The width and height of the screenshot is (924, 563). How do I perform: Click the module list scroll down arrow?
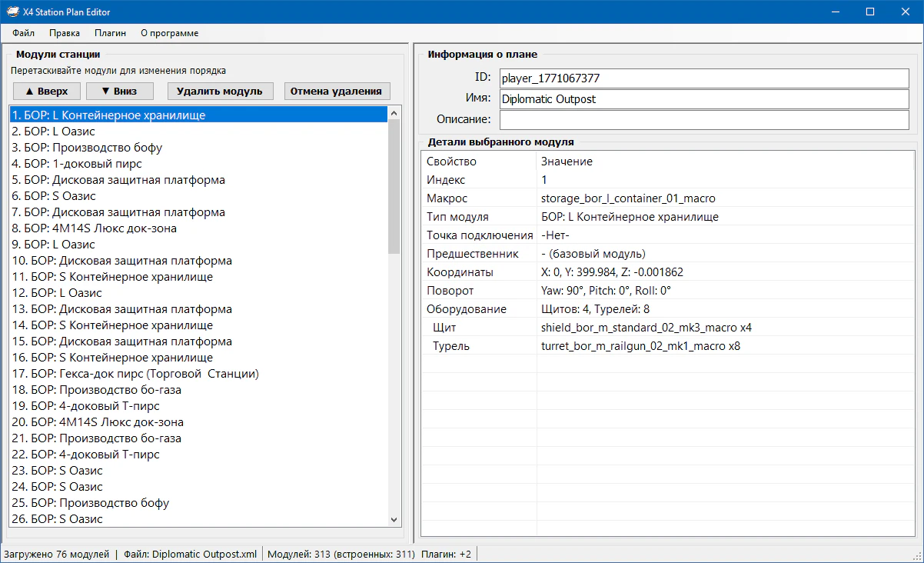point(395,520)
